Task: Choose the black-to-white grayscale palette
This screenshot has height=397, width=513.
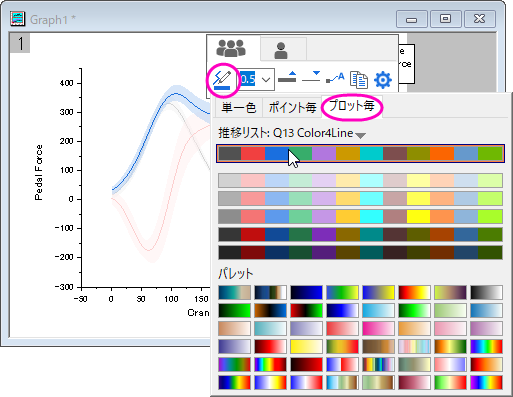Action: pos(486,292)
